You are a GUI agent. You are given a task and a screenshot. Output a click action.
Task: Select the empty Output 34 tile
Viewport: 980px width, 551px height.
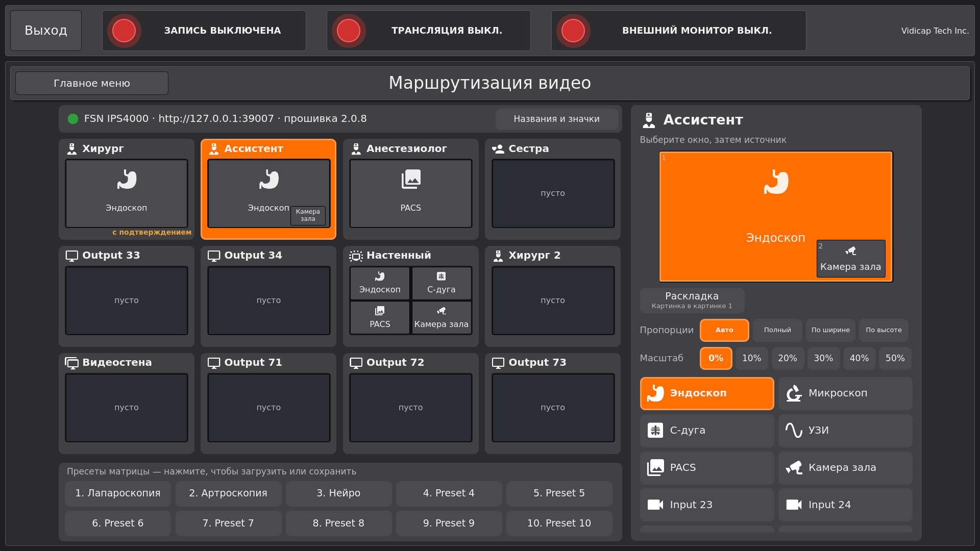(268, 300)
